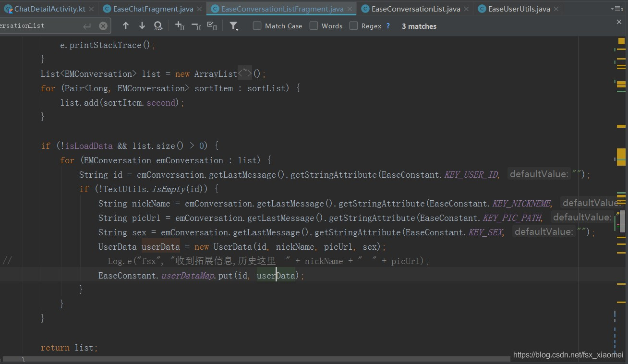628x364 pixels.
Task: Open search filter options dropdown
Action: [234, 26]
